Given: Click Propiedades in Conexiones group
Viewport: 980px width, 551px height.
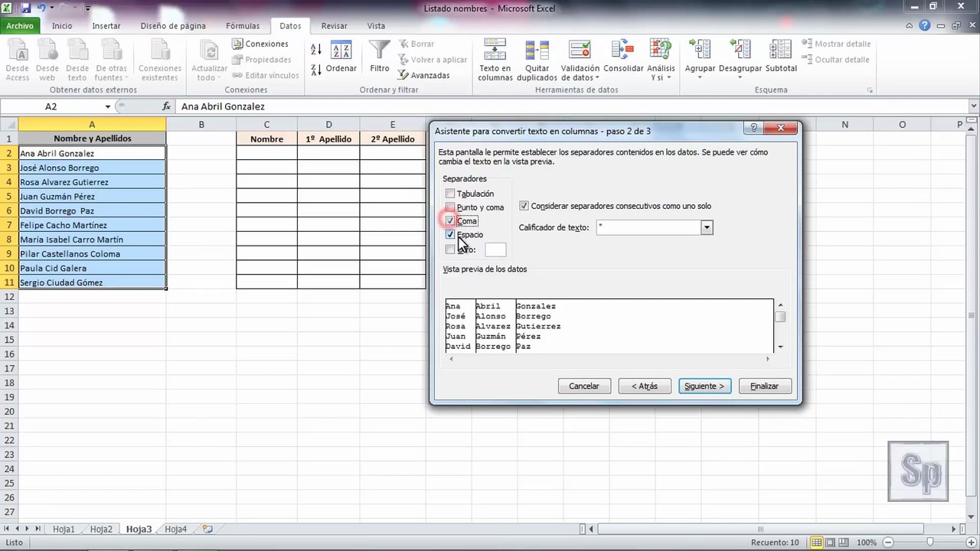Looking at the screenshot, I should pyautogui.click(x=261, y=60).
